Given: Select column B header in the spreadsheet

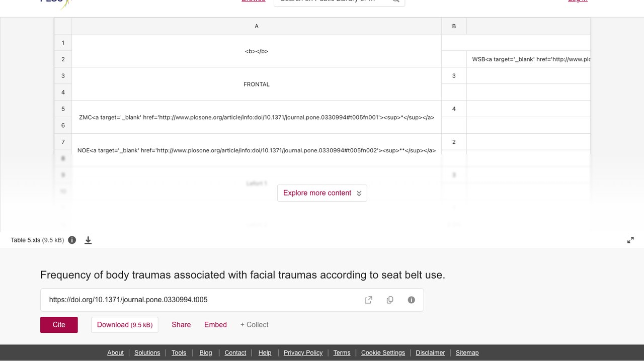Looking at the screenshot, I should pyautogui.click(x=454, y=26).
